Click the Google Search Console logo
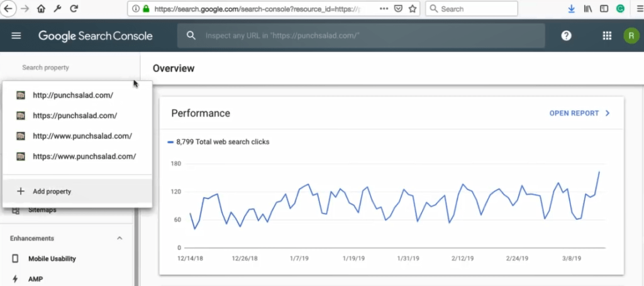 click(96, 36)
